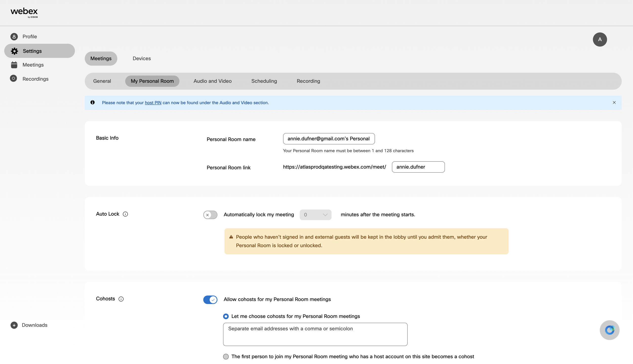Open the General settings tab
Screen dimensions: 633x364
tap(102, 81)
